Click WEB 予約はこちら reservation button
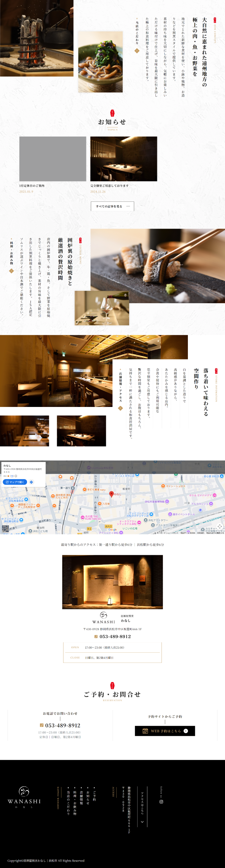The width and height of the screenshot is (225, 868). [x=165, y=731]
